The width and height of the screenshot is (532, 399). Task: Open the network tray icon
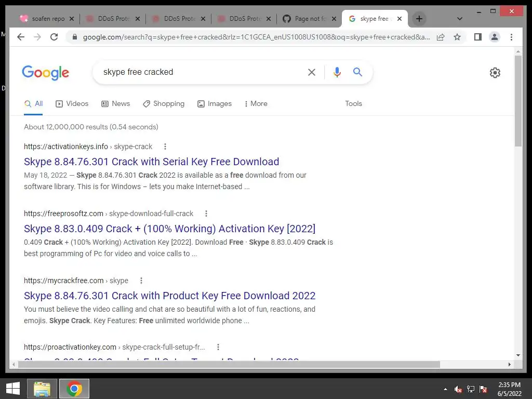pos(471,389)
